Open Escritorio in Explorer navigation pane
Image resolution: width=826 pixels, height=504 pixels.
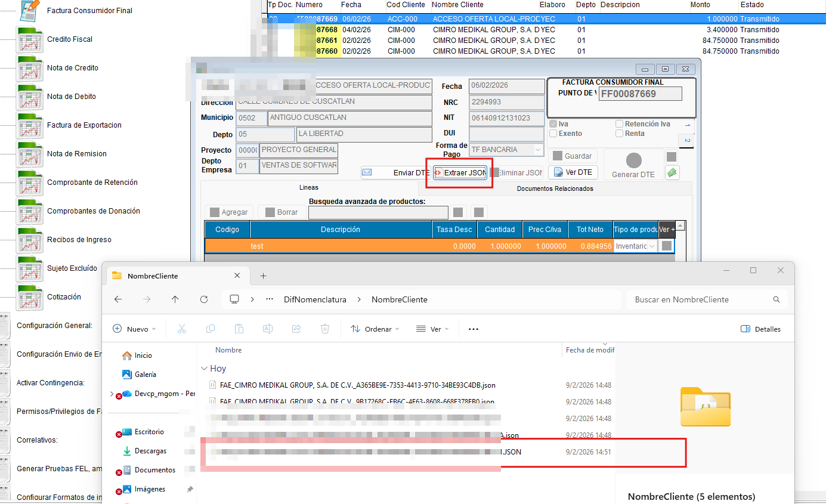click(149, 432)
